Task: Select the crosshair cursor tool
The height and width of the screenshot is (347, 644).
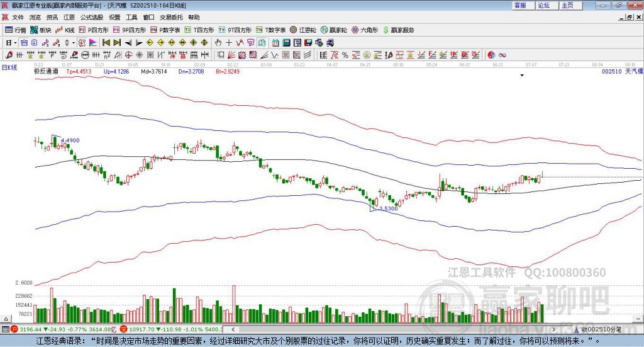Action: pyautogui.click(x=229, y=43)
